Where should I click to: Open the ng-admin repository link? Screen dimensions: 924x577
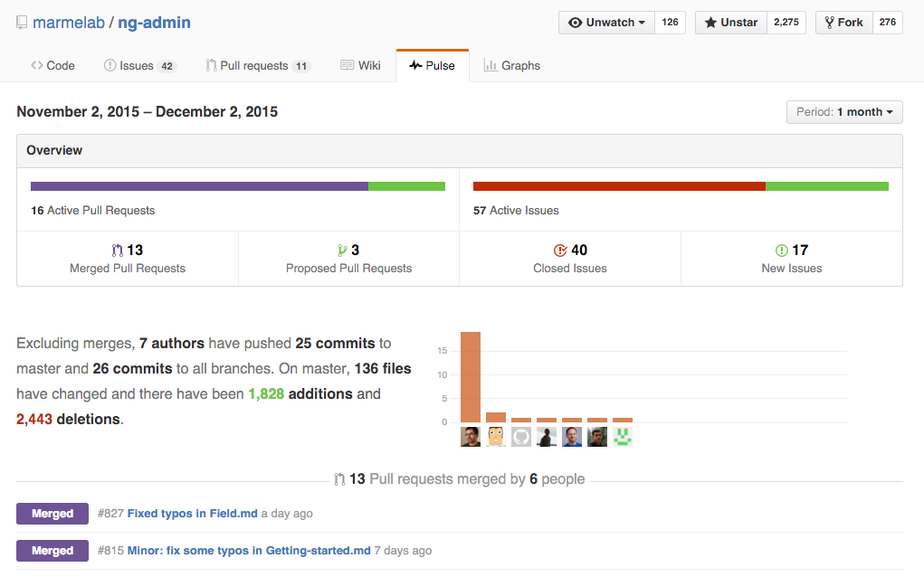pyautogui.click(x=154, y=23)
